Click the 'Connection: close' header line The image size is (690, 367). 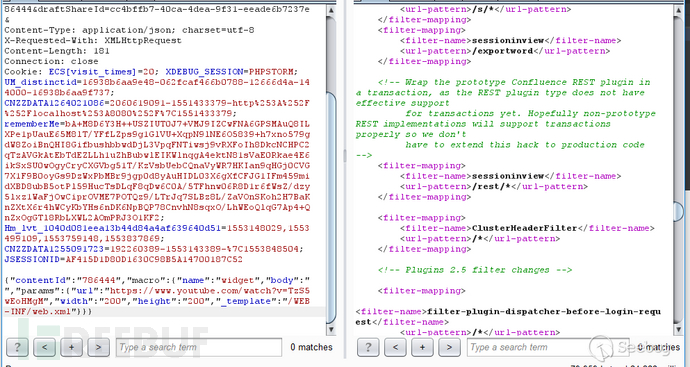(x=51, y=62)
